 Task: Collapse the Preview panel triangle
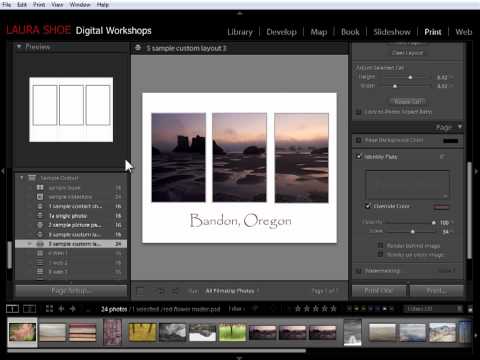[x=19, y=46]
